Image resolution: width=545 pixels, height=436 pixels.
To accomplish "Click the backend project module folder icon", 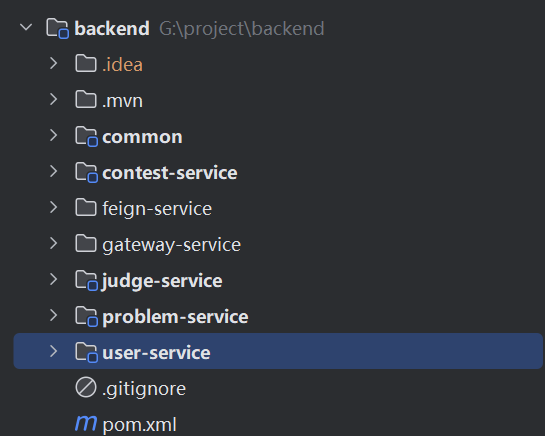I will [x=57, y=29].
